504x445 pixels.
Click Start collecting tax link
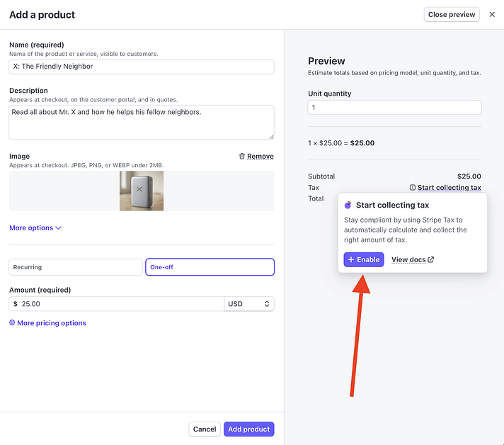[449, 188]
